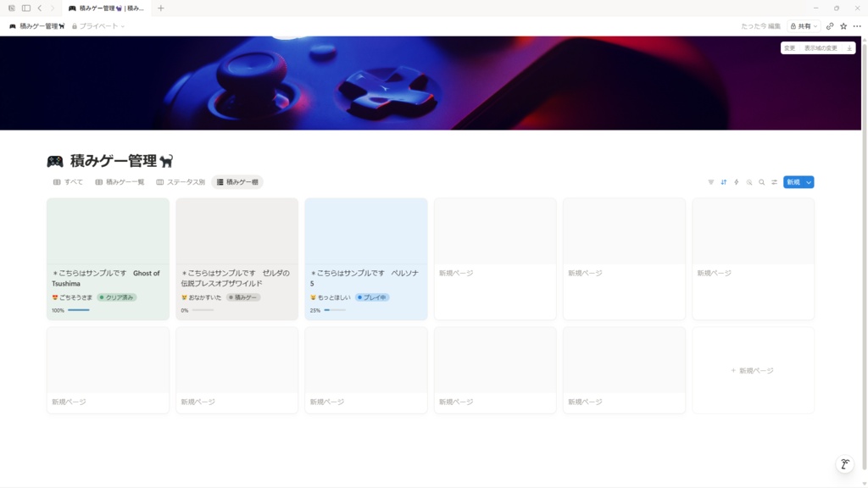868x488 pixels.
Task: Click the 積みゲー status badge on ゼルダ card
Action: 243,297
